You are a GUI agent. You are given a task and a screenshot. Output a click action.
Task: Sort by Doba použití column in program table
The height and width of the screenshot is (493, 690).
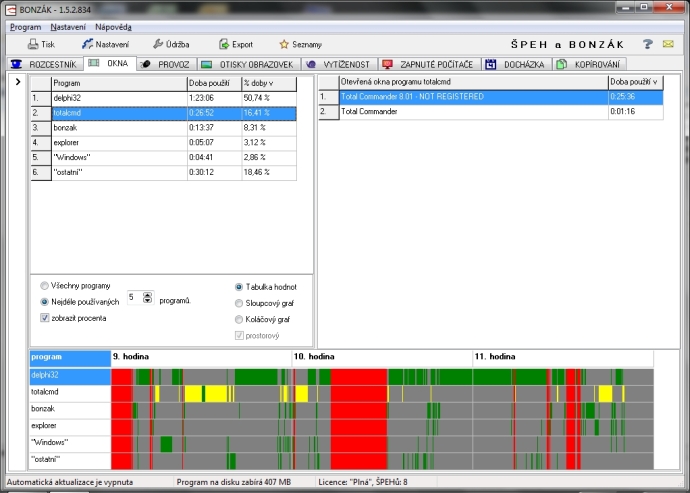[x=214, y=83]
